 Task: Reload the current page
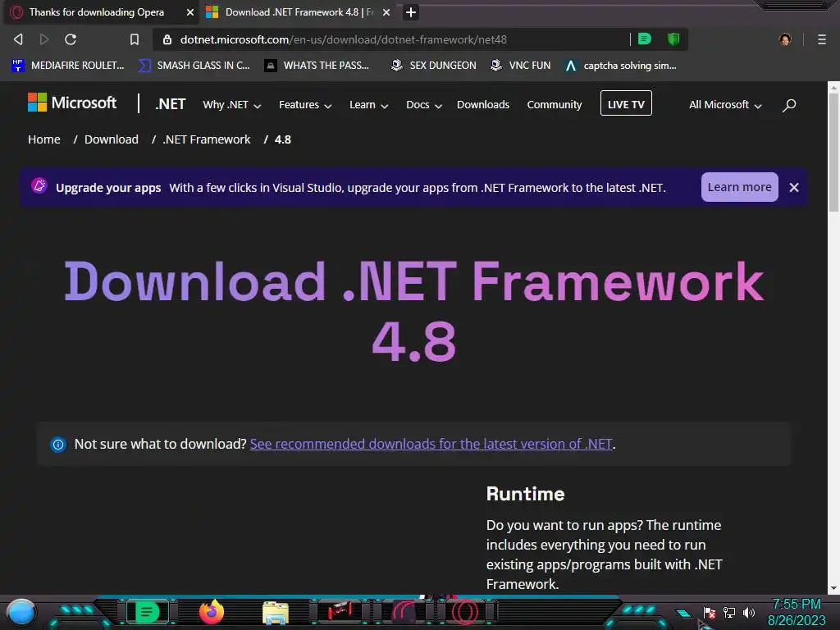tap(71, 39)
